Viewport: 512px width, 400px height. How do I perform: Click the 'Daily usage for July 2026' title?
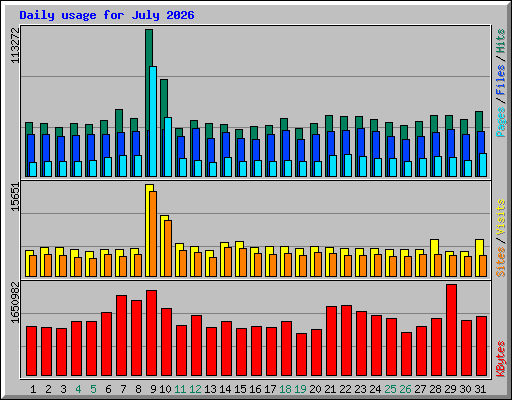coord(107,15)
